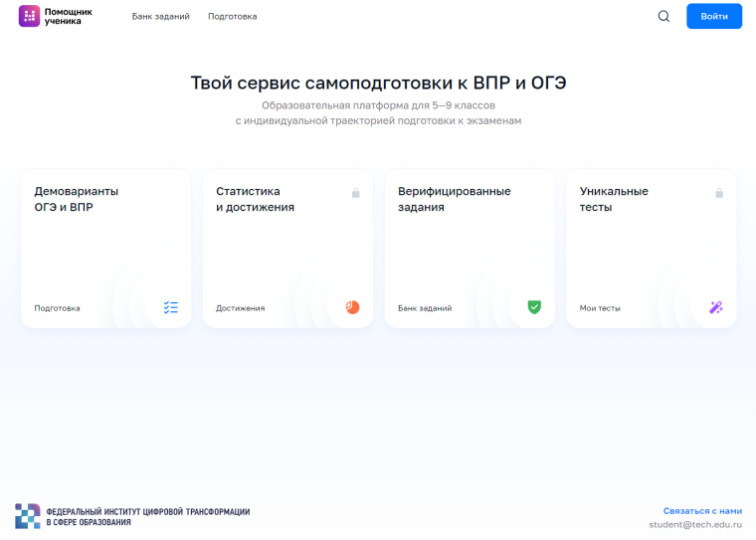Viewport: 756px width, 540px height.
Task: Click Банк заданий label in third card
Action: (425, 308)
